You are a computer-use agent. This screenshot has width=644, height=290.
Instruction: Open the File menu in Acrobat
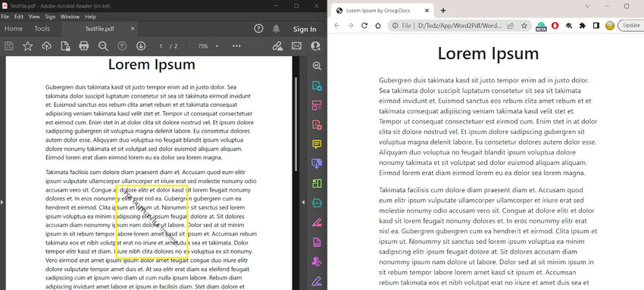(5, 17)
